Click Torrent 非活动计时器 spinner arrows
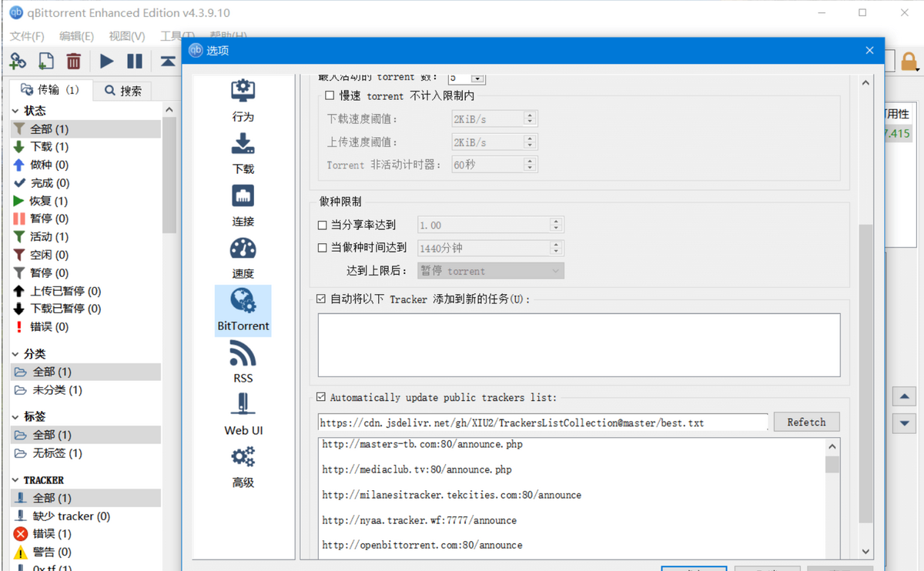 [530, 164]
